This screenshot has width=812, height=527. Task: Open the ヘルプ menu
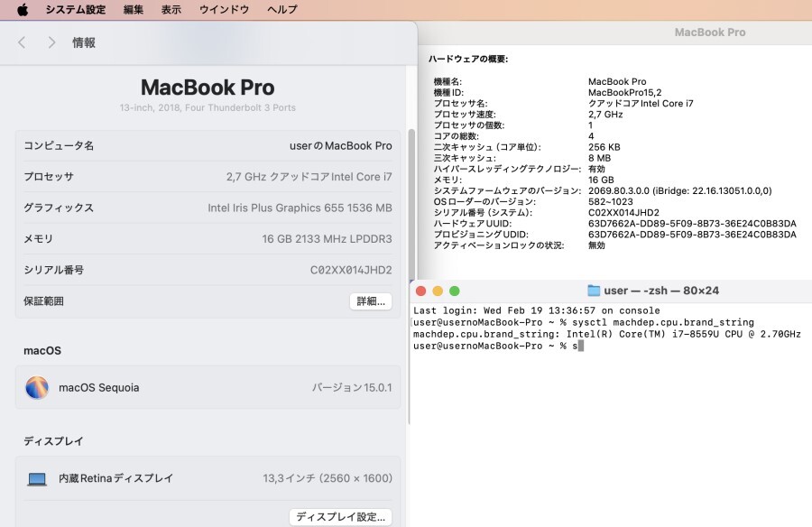click(x=282, y=10)
